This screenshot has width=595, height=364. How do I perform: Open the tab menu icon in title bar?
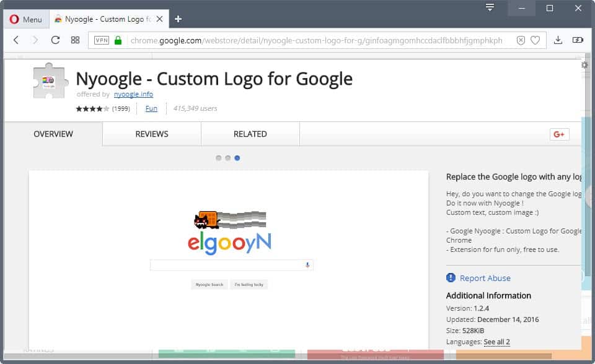point(490,7)
